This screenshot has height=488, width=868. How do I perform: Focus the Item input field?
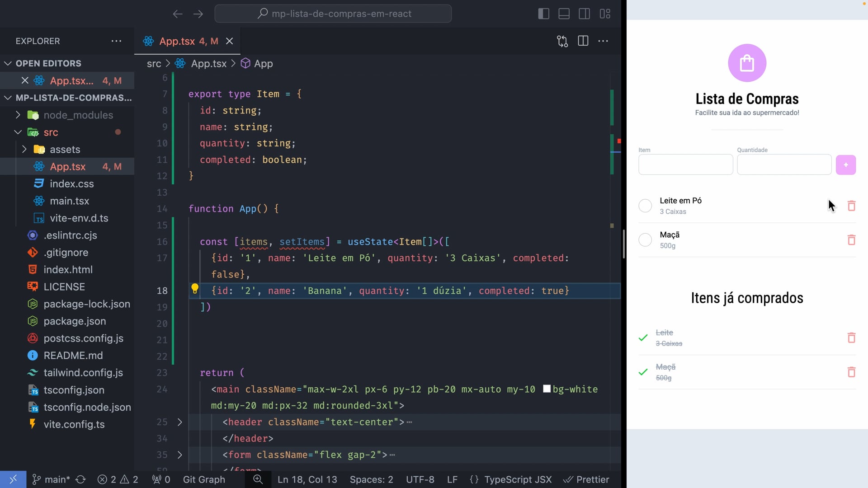tap(685, 164)
